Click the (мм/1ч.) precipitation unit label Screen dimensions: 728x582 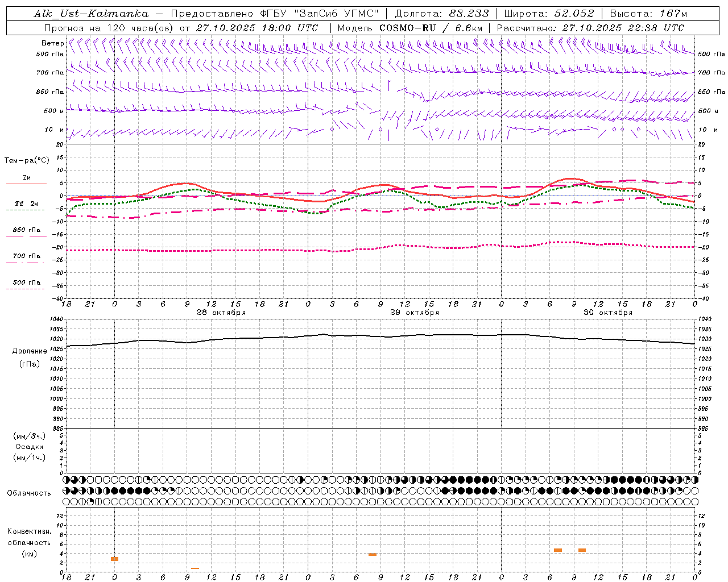(30, 458)
